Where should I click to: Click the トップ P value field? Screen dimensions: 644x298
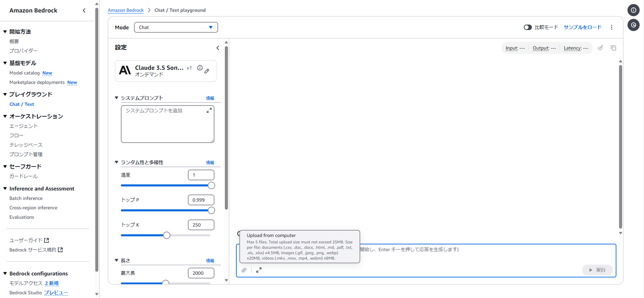tap(201, 200)
